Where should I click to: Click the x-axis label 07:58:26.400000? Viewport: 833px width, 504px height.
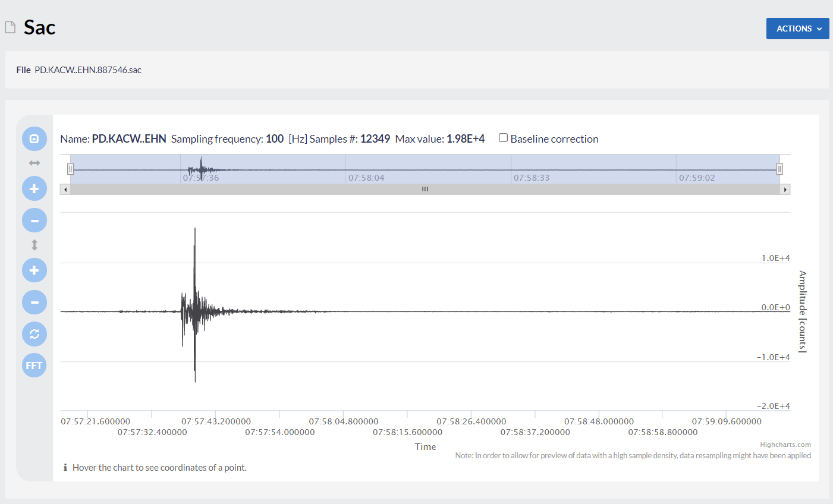(471, 421)
